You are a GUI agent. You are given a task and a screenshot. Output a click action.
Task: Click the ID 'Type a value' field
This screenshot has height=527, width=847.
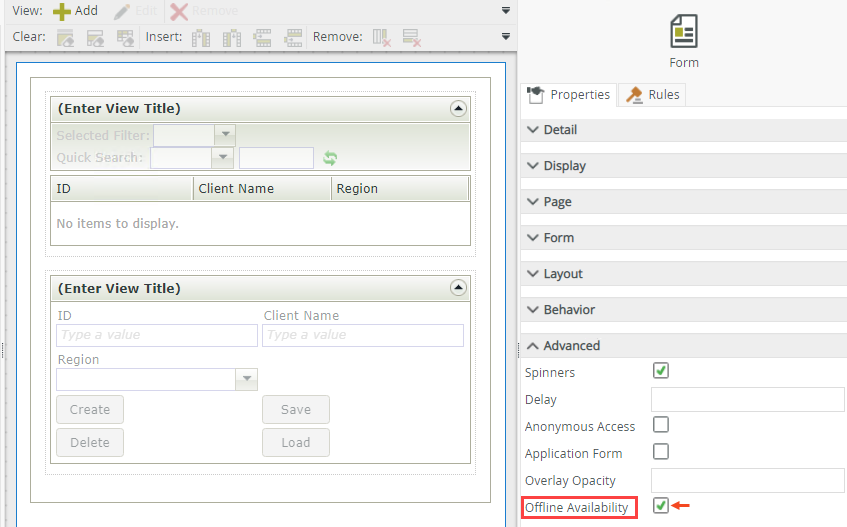[x=157, y=335]
